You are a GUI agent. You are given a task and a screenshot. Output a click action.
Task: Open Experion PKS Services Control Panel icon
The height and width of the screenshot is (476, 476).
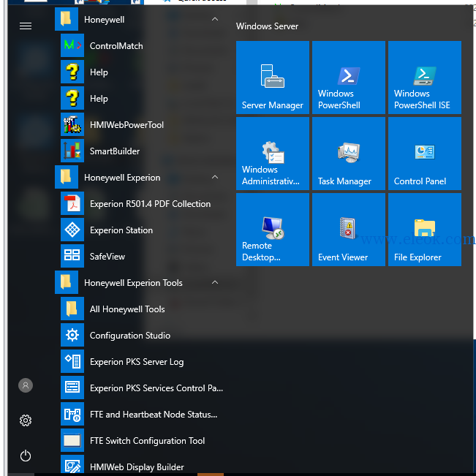[x=72, y=388]
